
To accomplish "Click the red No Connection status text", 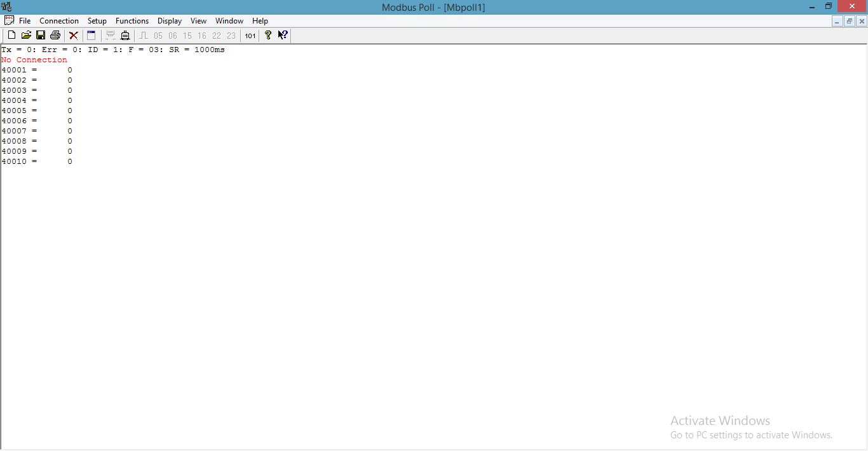I will [34, 60].
